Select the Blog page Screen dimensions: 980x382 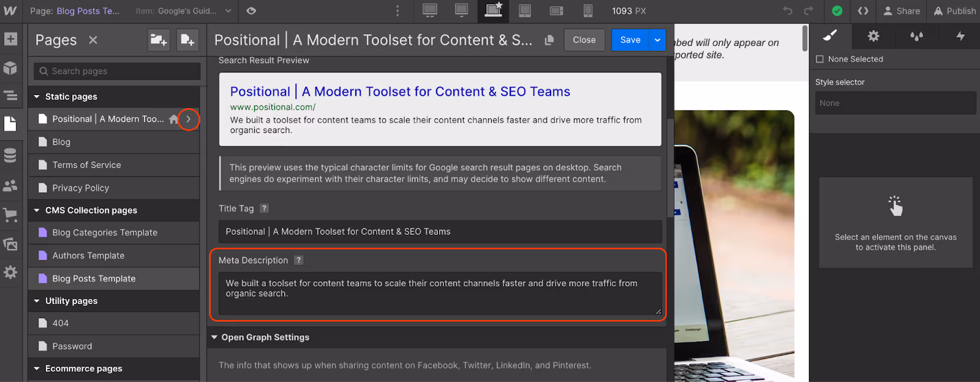[114, 142]
